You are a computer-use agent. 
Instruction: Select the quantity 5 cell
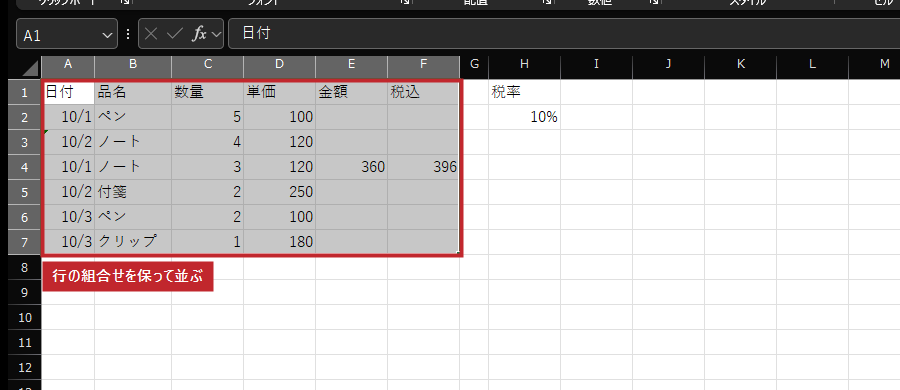point(208,117)
